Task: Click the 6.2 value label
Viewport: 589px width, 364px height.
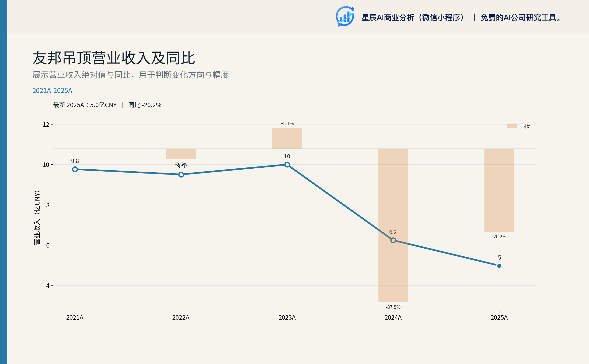Action: pyautogui.click(x=393, y=232)
